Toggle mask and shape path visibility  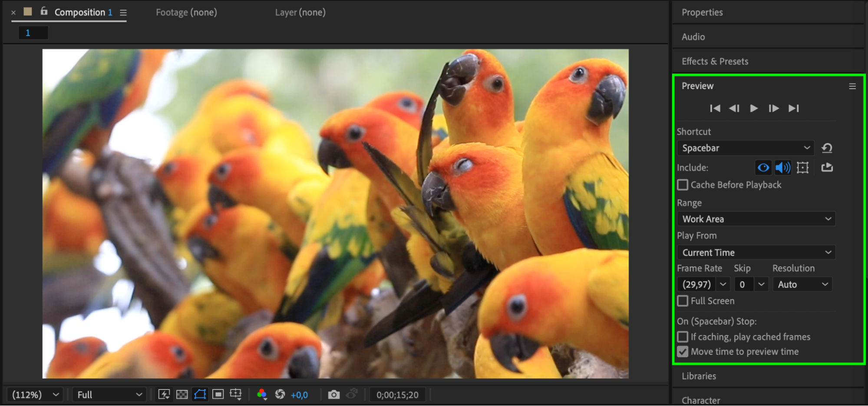(200, 395)
